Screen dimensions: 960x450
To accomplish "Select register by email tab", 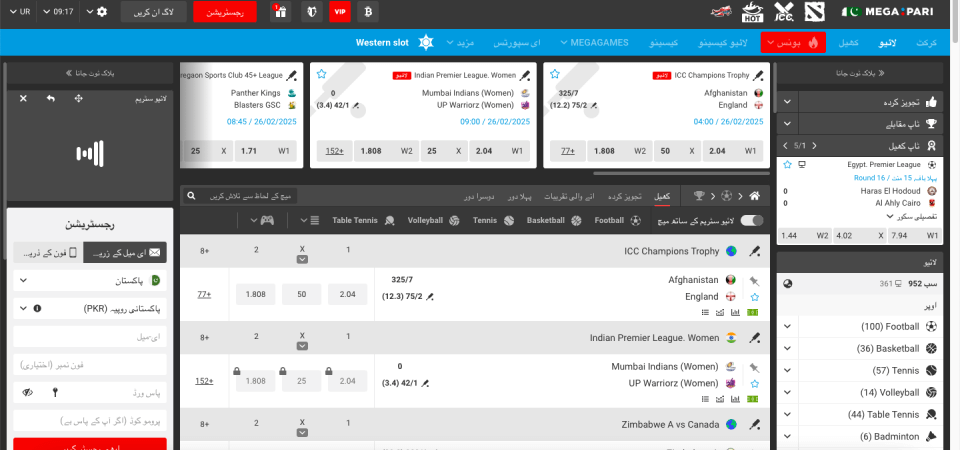I will [127, 254].
